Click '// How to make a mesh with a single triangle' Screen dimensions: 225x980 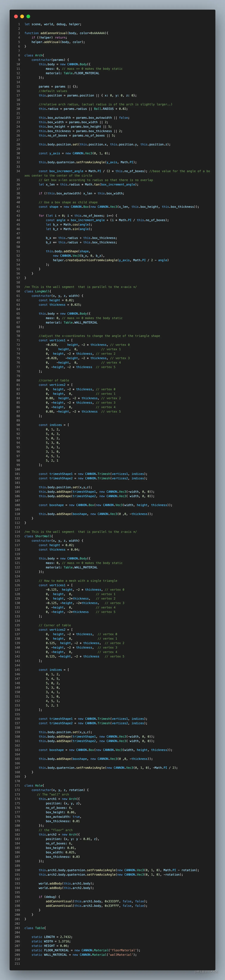click(x=78, y=581)
